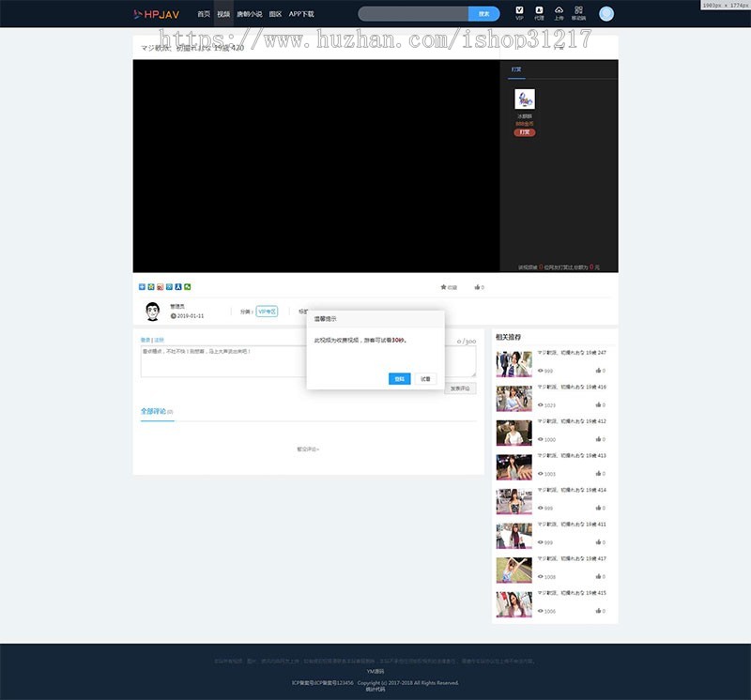751x700 pixels.
Task: Open the 首页 home menu item
Action: pyautogui.click(x=204, y=14)
